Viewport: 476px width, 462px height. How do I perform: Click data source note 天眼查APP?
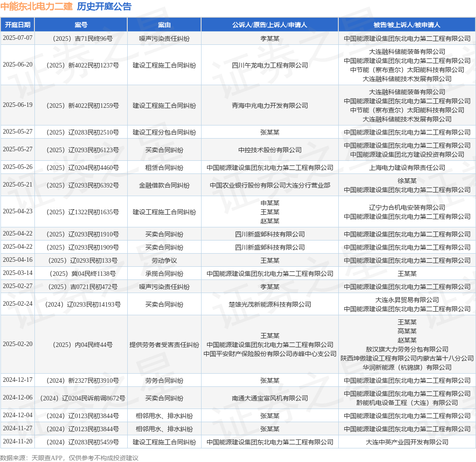47,458
